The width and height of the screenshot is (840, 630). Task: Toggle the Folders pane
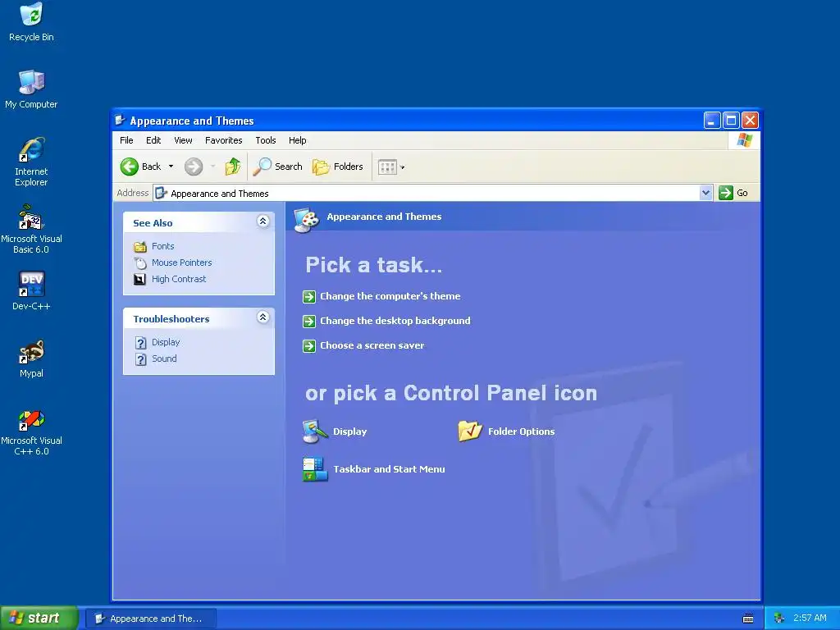[x=337, y=167]
